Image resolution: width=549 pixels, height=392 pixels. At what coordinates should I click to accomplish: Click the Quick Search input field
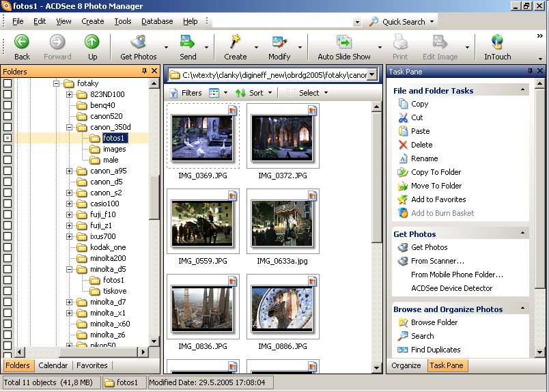click(283, 22)
